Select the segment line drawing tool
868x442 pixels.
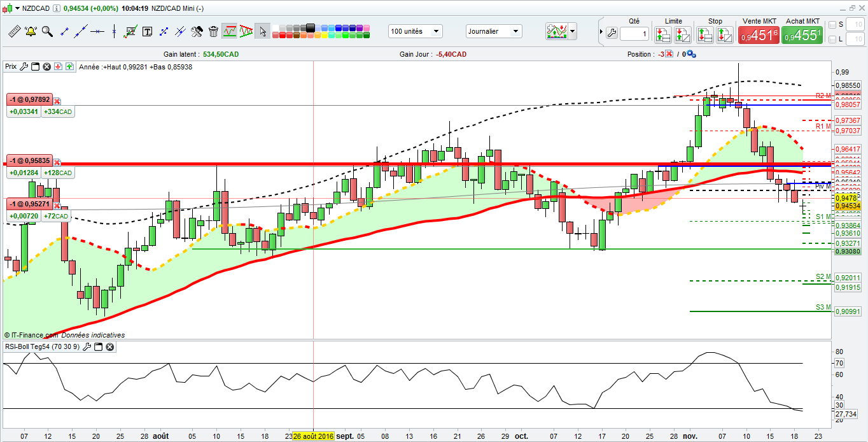64,31
